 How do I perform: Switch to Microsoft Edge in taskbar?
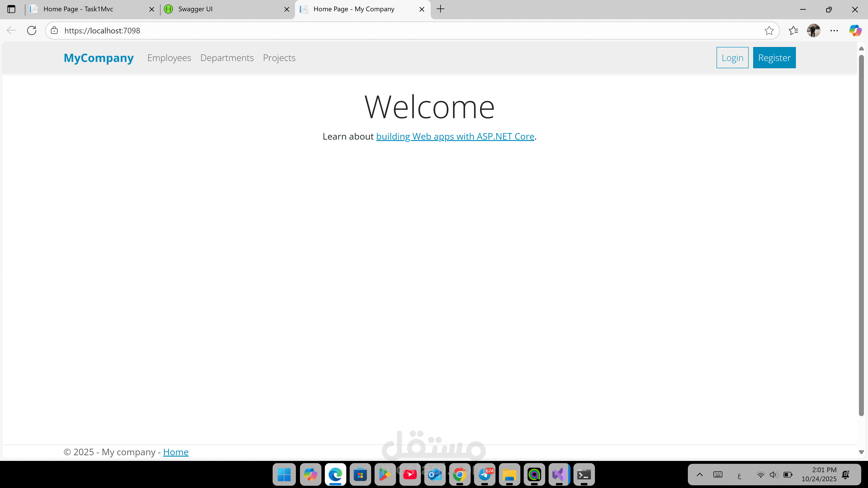(x=335, y=474)
